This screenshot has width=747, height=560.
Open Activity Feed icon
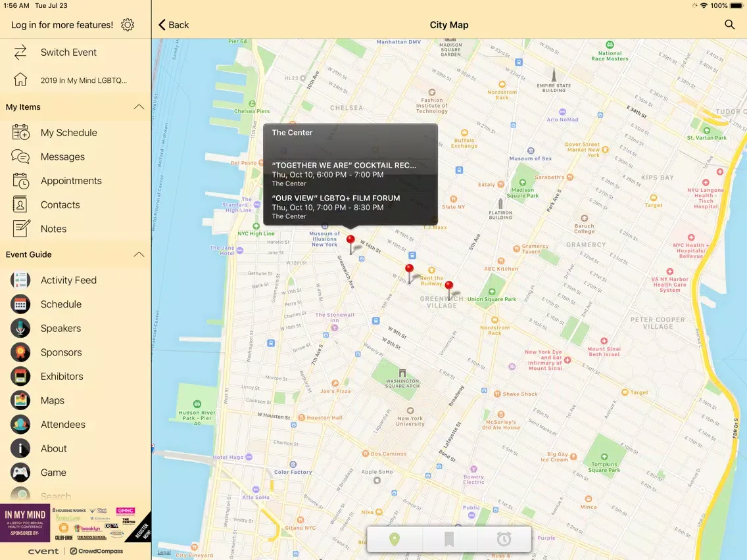20,280
